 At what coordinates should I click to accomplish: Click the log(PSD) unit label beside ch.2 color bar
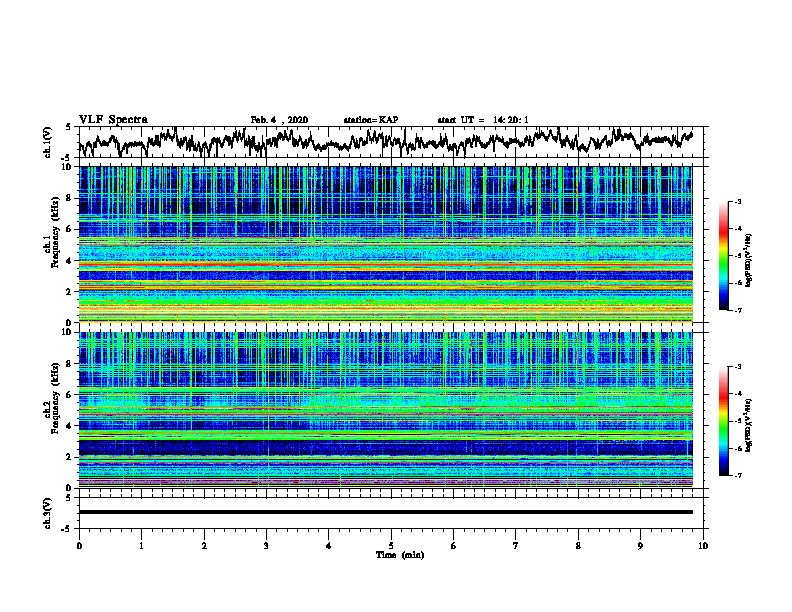[x=749, y=426]
